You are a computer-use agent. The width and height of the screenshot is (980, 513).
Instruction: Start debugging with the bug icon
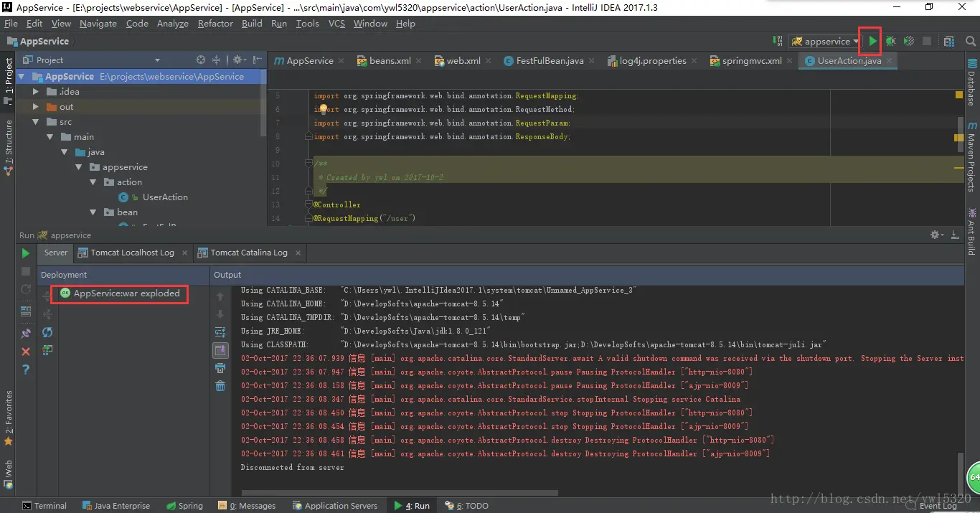click(x=890, y=42)
